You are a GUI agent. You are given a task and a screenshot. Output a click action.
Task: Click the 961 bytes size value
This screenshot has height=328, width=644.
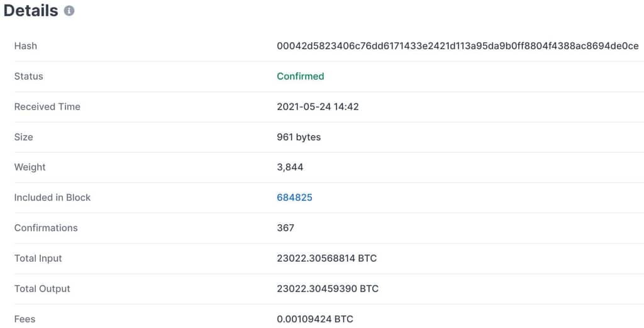tap(299, 137)
